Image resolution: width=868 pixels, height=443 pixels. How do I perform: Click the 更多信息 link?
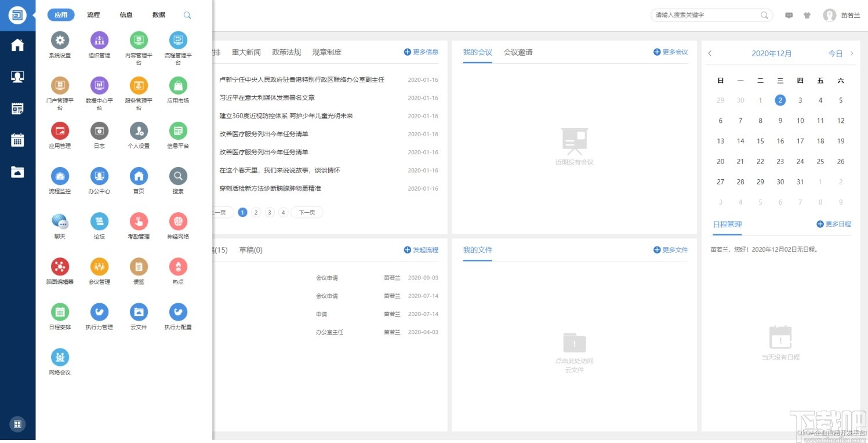pyautogui.click(x=422, y=52)
